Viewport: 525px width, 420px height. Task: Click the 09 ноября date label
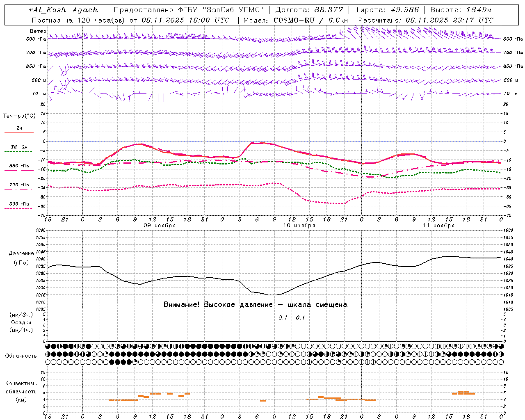click(x=159, y=226)
